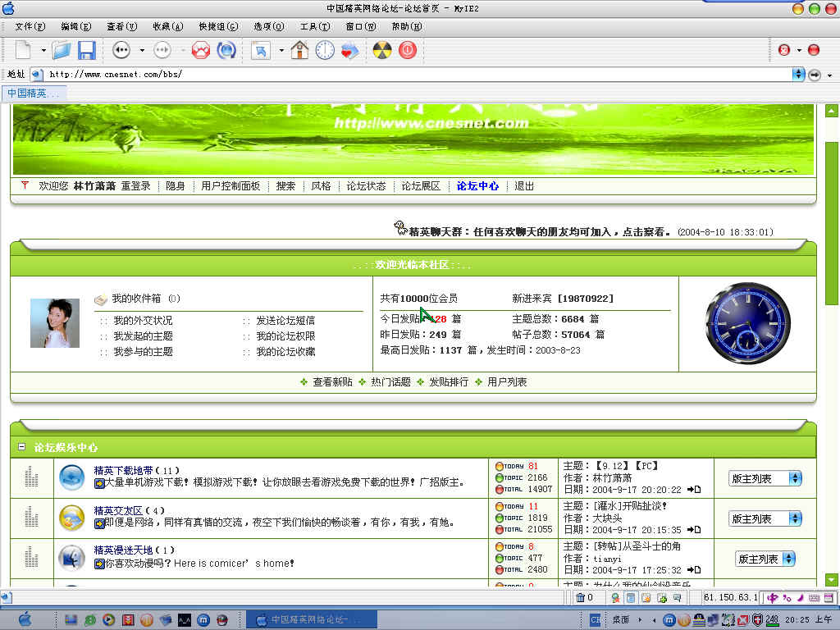Click the scrollbar down arrow button
840x630 pixels.
[832, 579]
